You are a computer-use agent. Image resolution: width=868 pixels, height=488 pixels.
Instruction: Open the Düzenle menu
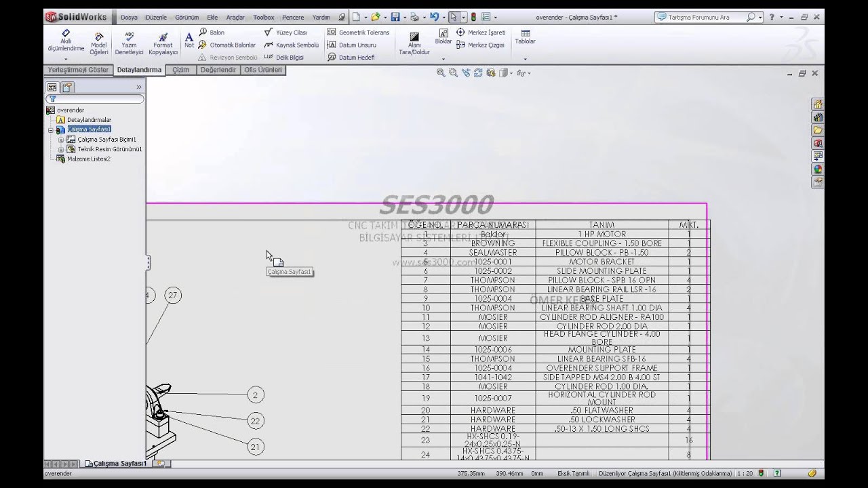point(156,18)
